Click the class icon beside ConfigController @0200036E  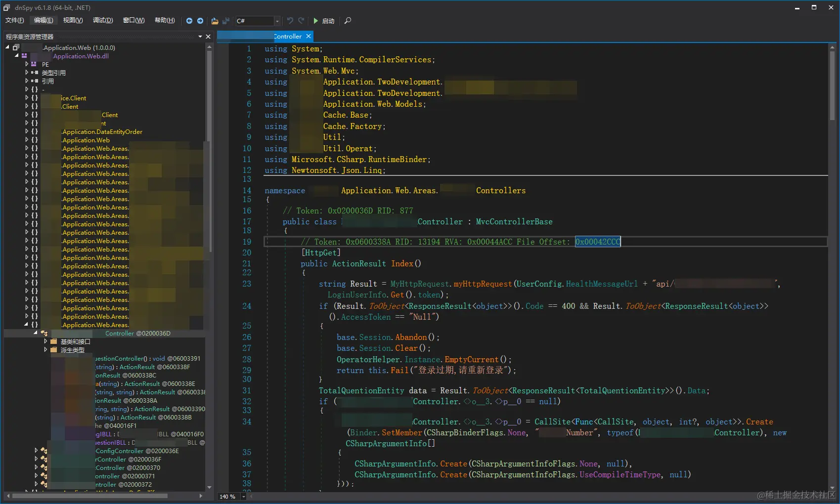click(x=44, y=451)
